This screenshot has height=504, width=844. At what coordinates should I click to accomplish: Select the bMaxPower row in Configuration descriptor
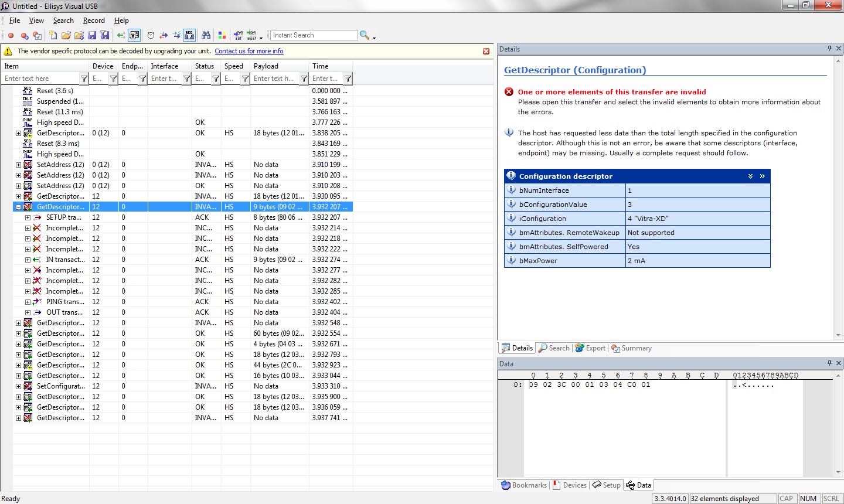(x=637, y=261)
